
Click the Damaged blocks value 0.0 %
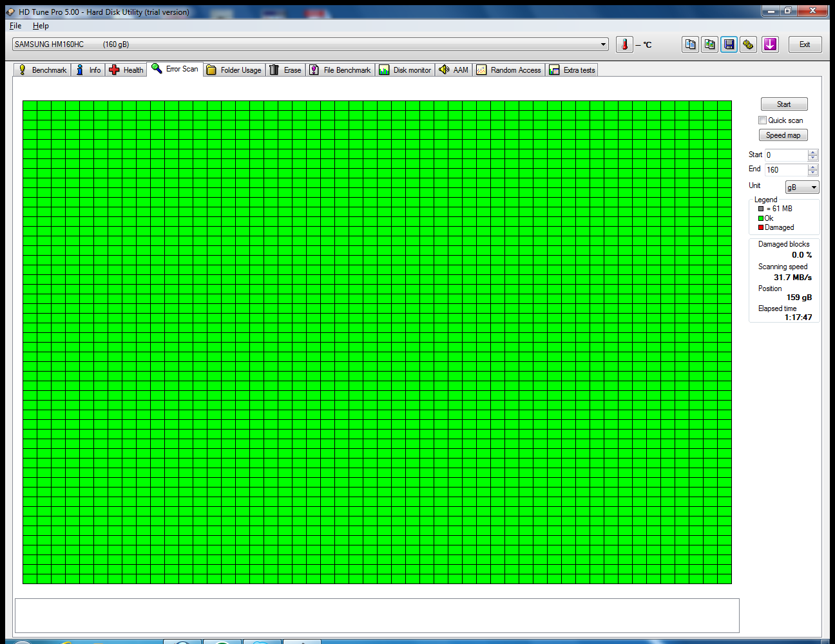[x=801, y=255]
